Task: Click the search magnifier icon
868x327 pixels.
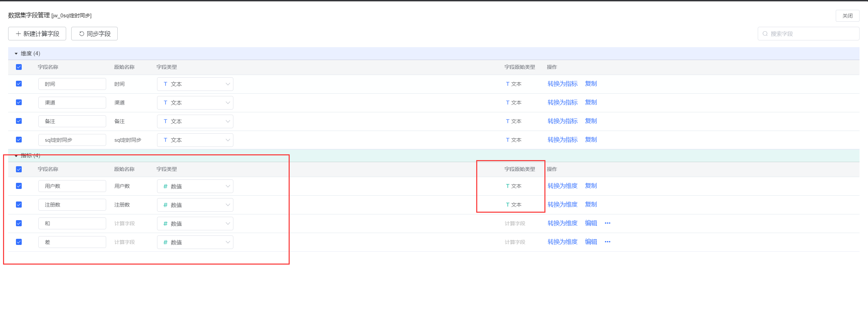Action: pyautogui.click(x=765, y=34)
